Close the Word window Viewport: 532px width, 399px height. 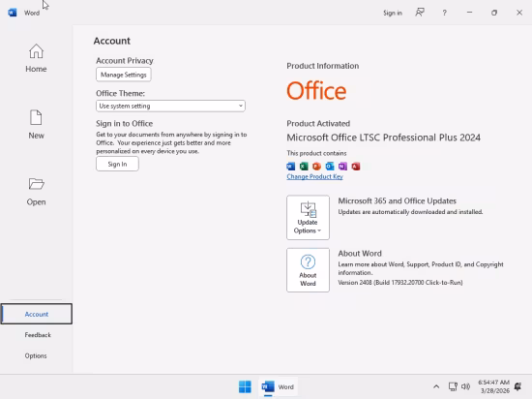519,13
